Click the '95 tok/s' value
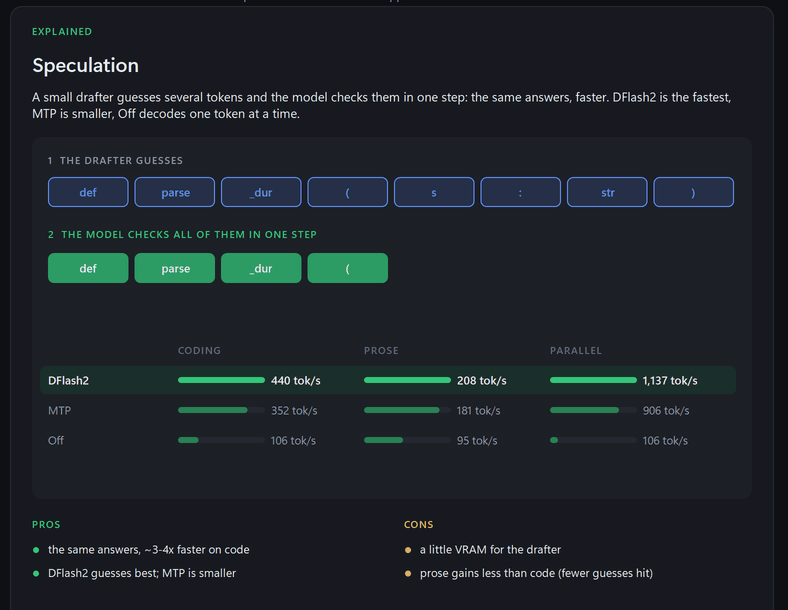 (x=477, y=441)
